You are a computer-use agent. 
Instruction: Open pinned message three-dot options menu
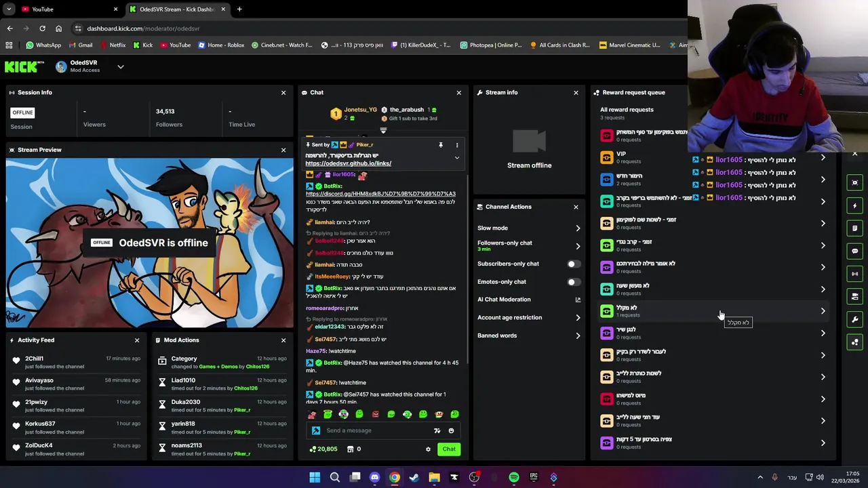pyautogui.click(x=457, y=145)
